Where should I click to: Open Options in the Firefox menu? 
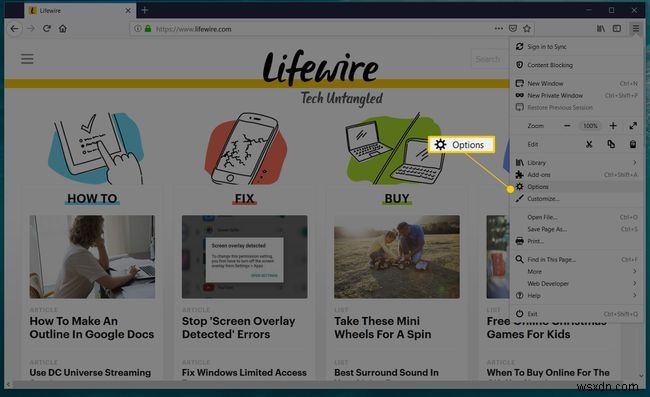click(576, 186)
